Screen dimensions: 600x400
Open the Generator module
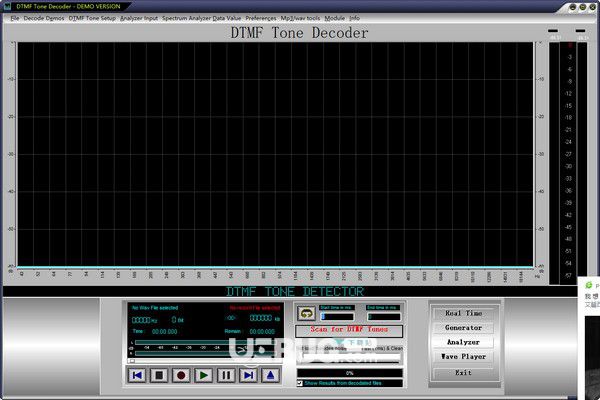coord(463,328)
